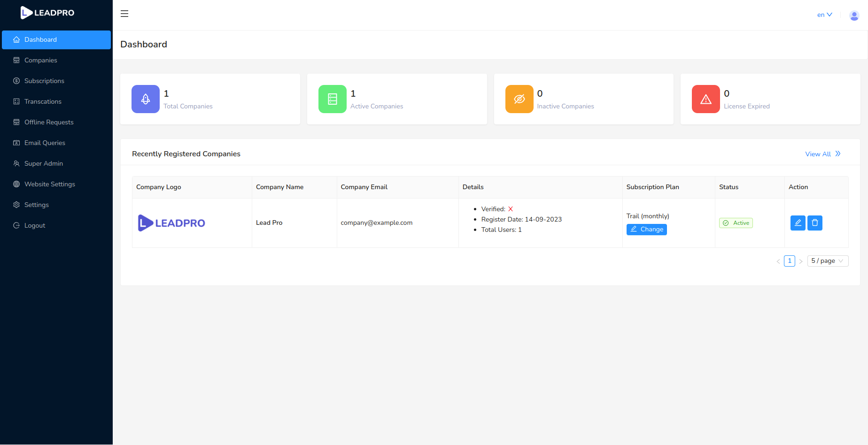Open the Companies section in sidebar
868x445 pixels.
[41, 60]
